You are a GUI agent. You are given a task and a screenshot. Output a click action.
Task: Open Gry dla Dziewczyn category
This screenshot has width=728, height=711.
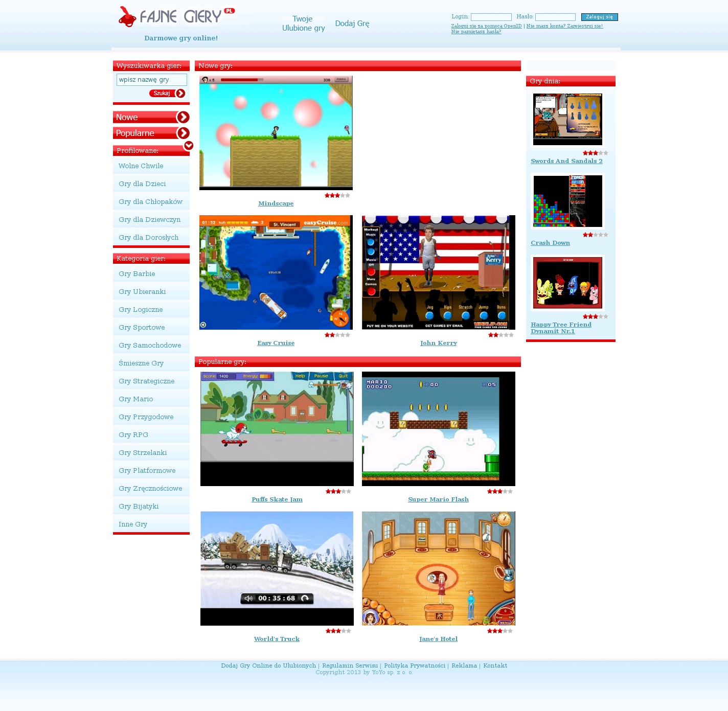tap(151, 220)
